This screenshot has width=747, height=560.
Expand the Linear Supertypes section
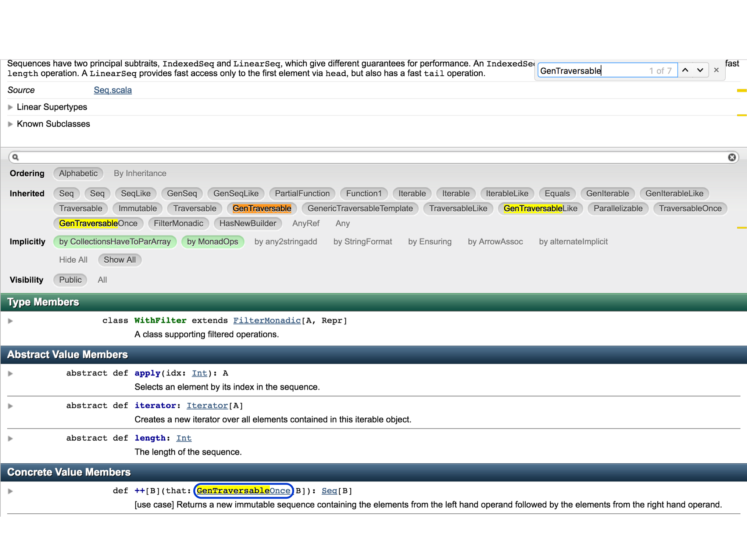[10, 107]
